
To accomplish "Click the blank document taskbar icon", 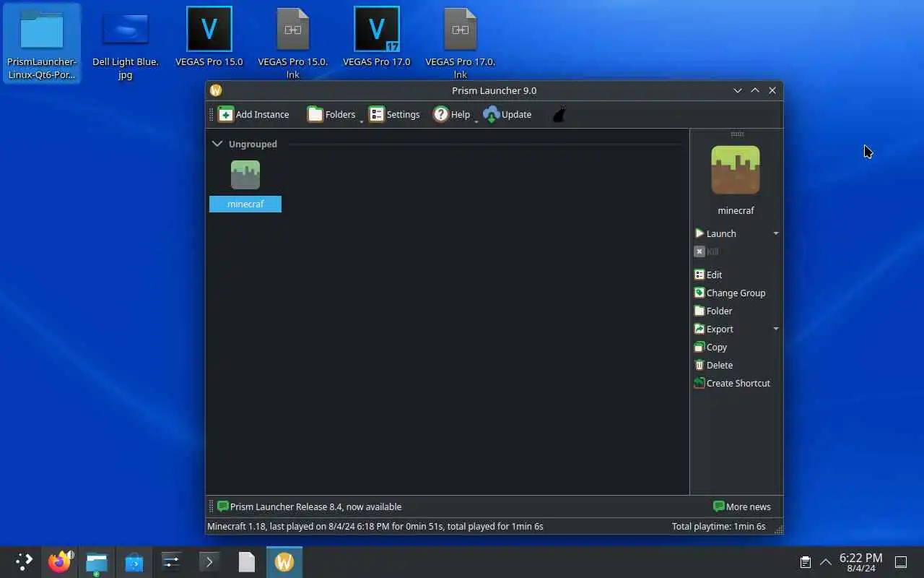I will point(247,562).
